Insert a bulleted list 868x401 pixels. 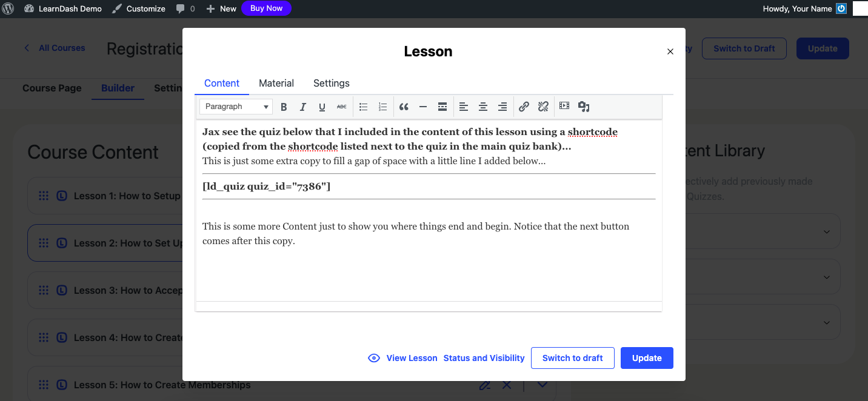363,107
